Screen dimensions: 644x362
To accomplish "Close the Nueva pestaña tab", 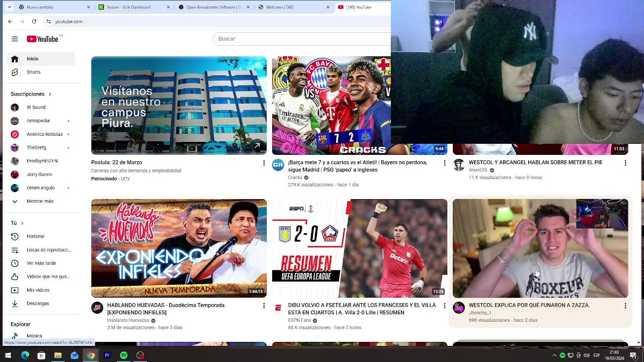I will (x=89, y=7).
